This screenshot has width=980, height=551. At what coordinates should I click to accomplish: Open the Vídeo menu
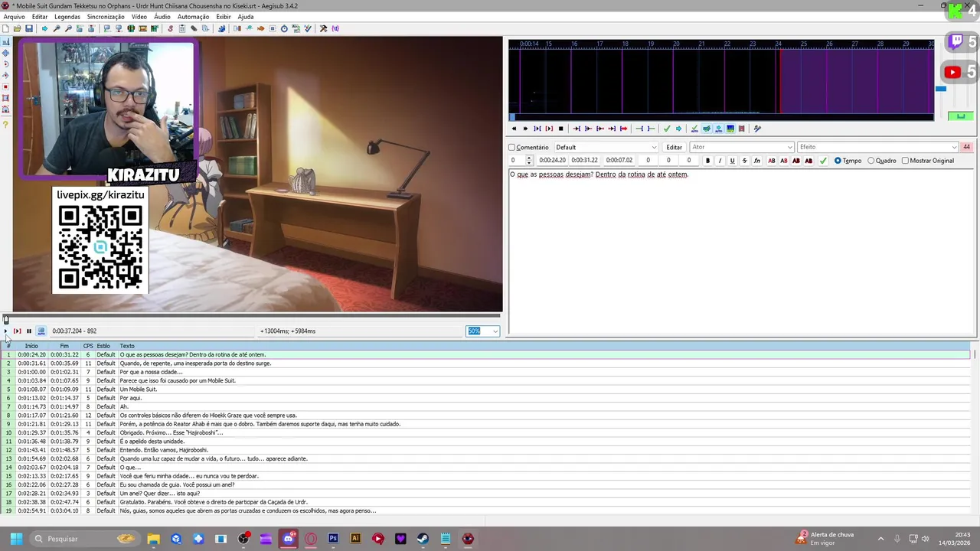[x=139, y=17]
